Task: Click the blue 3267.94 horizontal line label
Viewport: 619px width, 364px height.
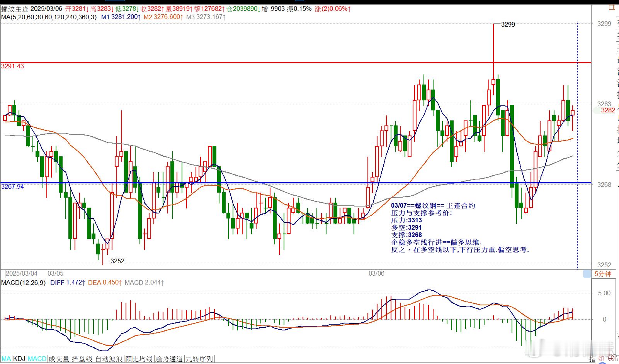Action: click(12, 186)
